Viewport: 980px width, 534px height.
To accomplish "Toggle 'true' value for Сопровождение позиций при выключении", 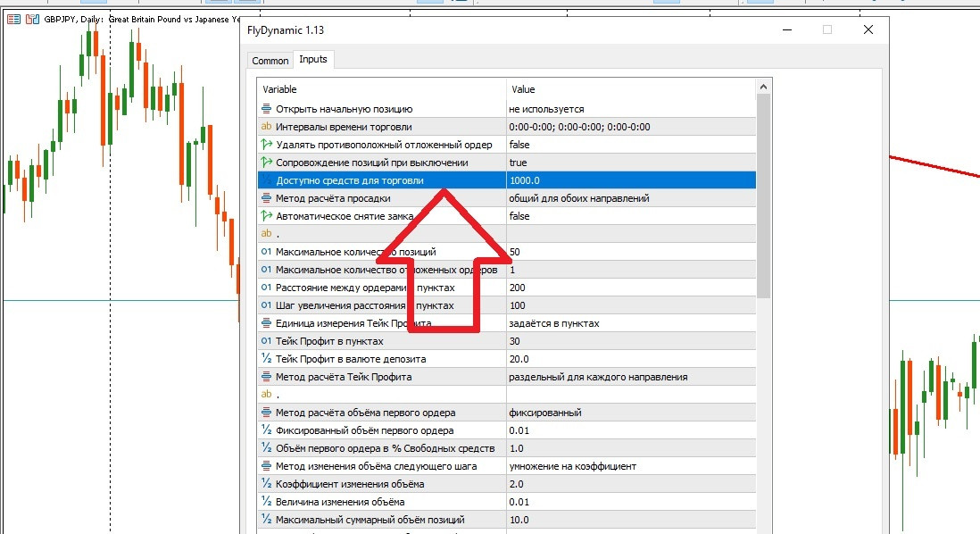I will (631, 163).
